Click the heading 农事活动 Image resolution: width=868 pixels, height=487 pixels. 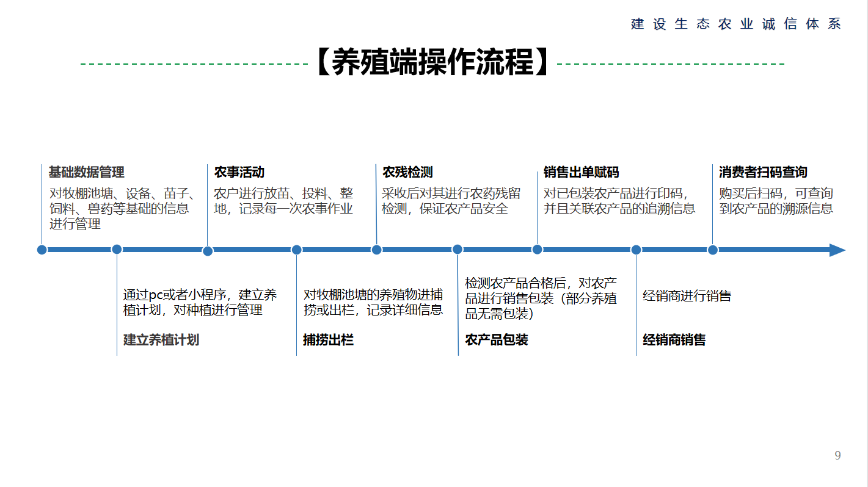tap(239, 173)
